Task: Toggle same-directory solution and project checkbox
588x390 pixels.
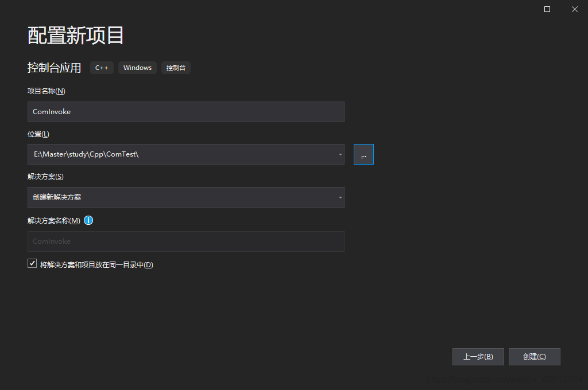Action: tap(32, 263)
